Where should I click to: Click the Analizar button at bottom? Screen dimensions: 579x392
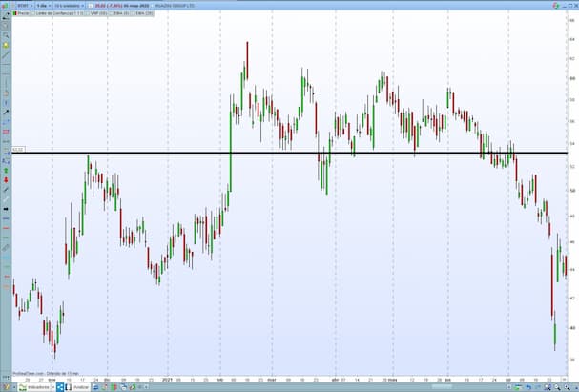[x=78, y=387]
